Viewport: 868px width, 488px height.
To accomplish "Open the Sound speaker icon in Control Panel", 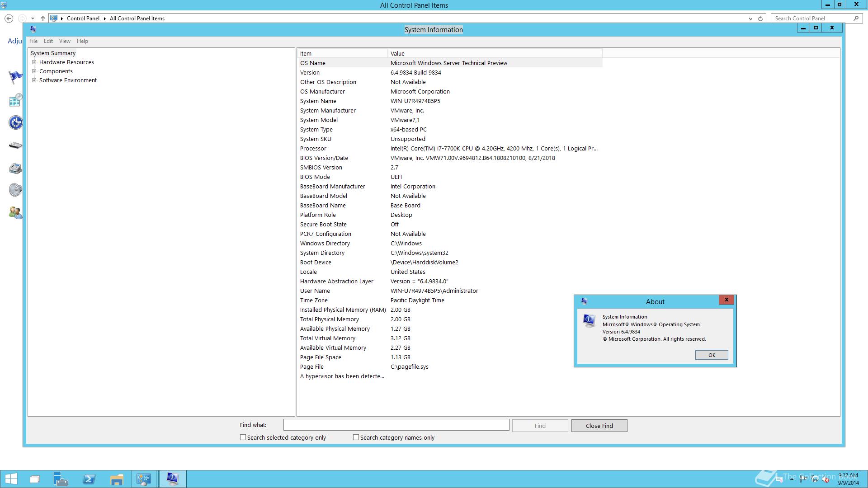I will 15,190.
